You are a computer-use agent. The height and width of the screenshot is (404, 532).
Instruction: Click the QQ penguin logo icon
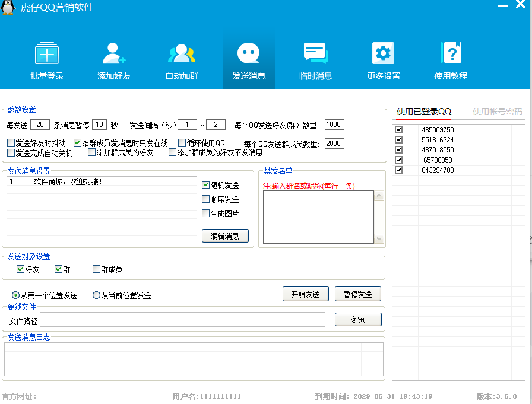(x=8, y=7)
